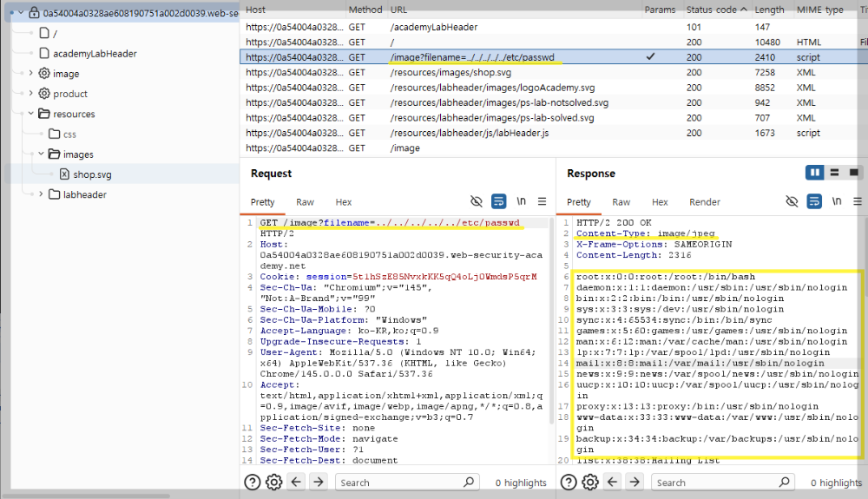Select the ps-lab-notsolved.svg request row
868x499 pixels.
(x=554, y=102)
